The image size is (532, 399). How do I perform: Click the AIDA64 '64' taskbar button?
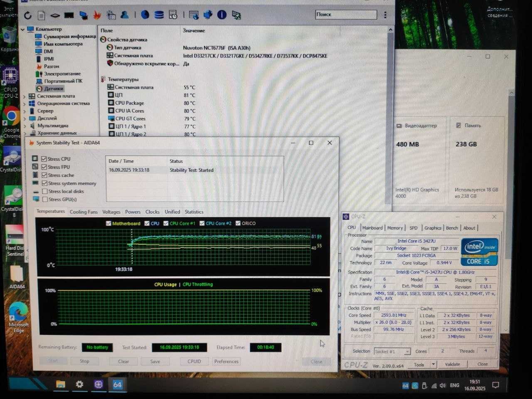click(117, 384)
